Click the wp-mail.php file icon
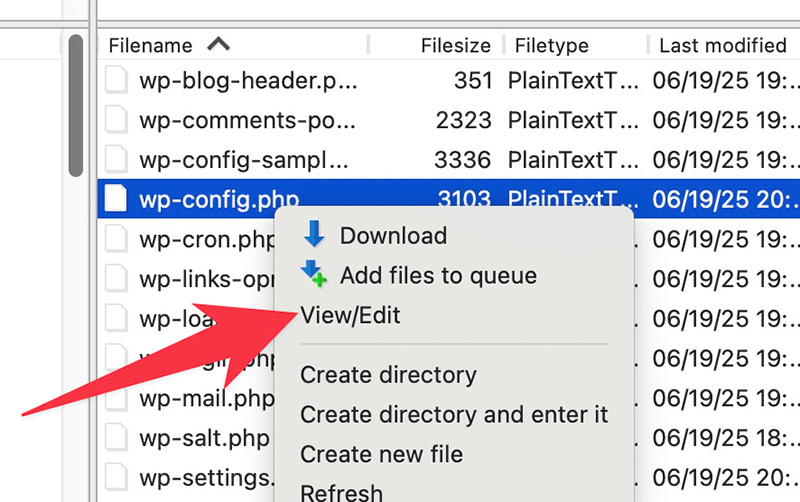 pyautogui.click(x=116, y=398)
